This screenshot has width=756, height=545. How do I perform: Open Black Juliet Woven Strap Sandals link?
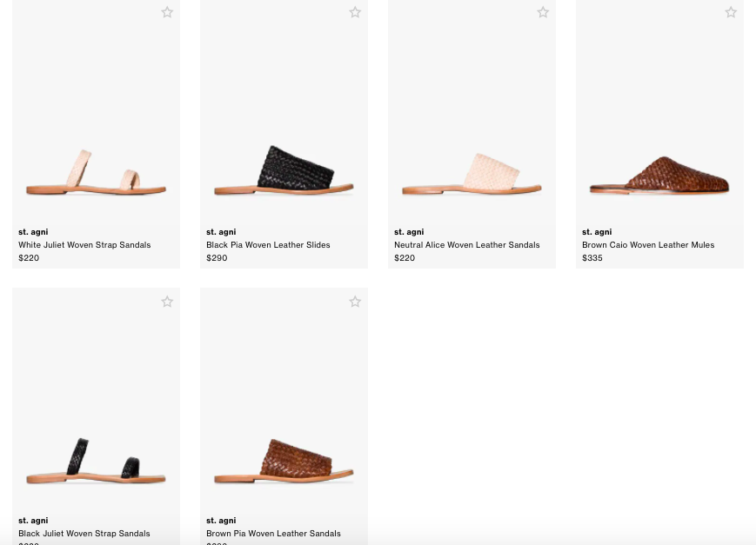tap(84, 534)
